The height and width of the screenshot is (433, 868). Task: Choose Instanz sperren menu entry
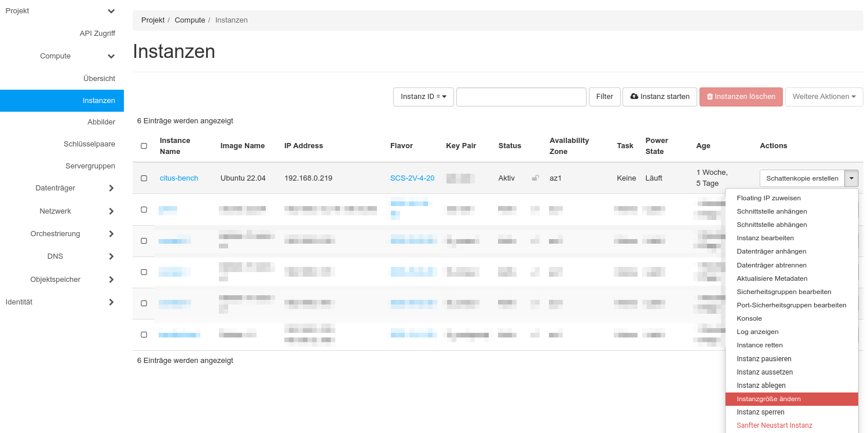tap(792, 412)
